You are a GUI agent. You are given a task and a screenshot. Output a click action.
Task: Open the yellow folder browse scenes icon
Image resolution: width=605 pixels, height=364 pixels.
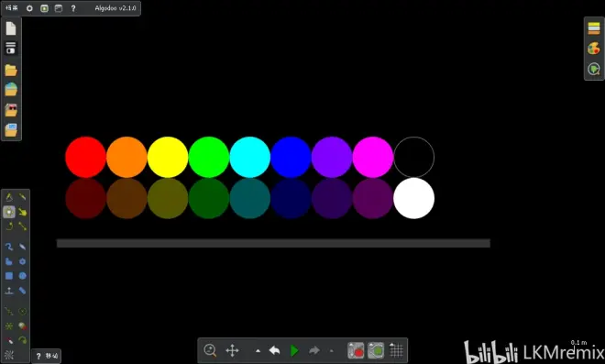(x=11, y=71)
